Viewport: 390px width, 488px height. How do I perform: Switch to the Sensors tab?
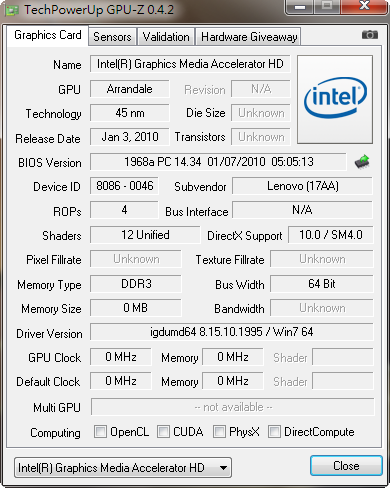(112, 37)
